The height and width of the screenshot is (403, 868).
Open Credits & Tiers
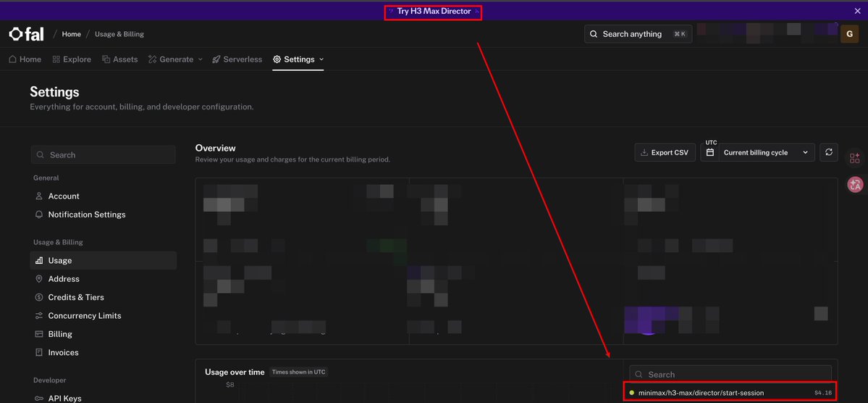click(103, 297)
